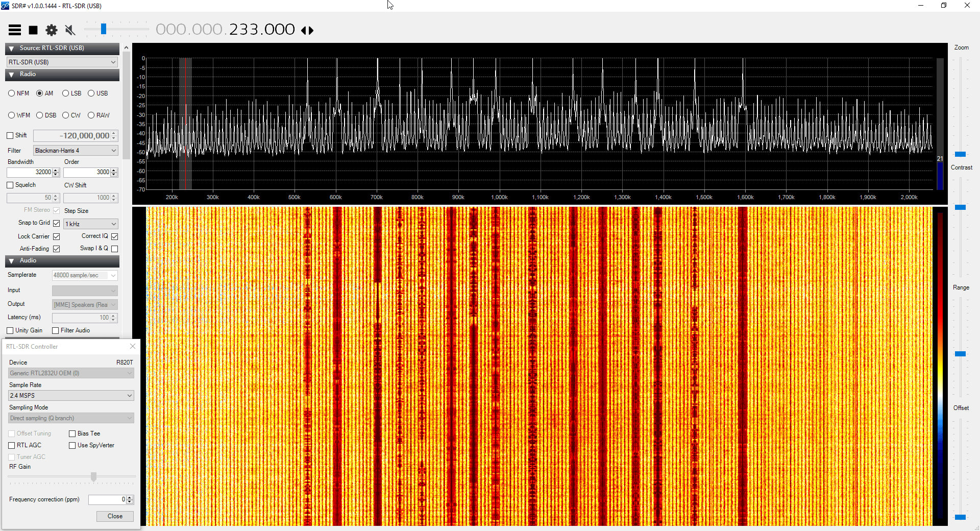Viewport: 980px width, 531px height.
Task: Adjust the RF Gain slider
Action: tap(93, 476)
